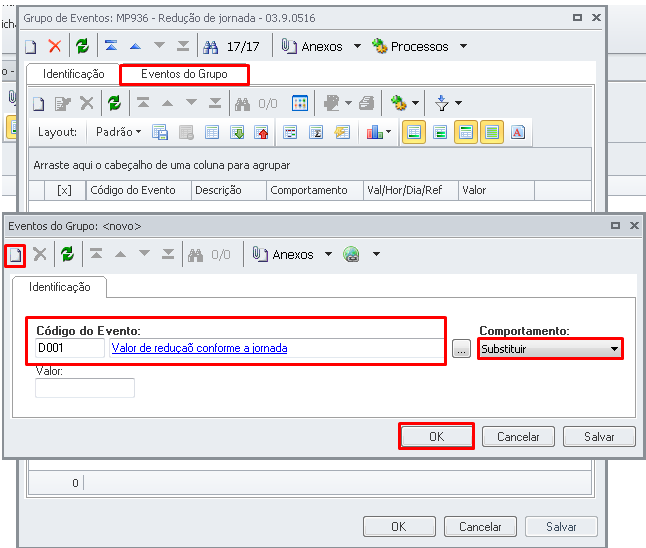The width and height of the screenshot is (646, 548).
Task: Click the gears process icon in the grid toolbar
Action: pyautogui.click(x=399, y=103)
